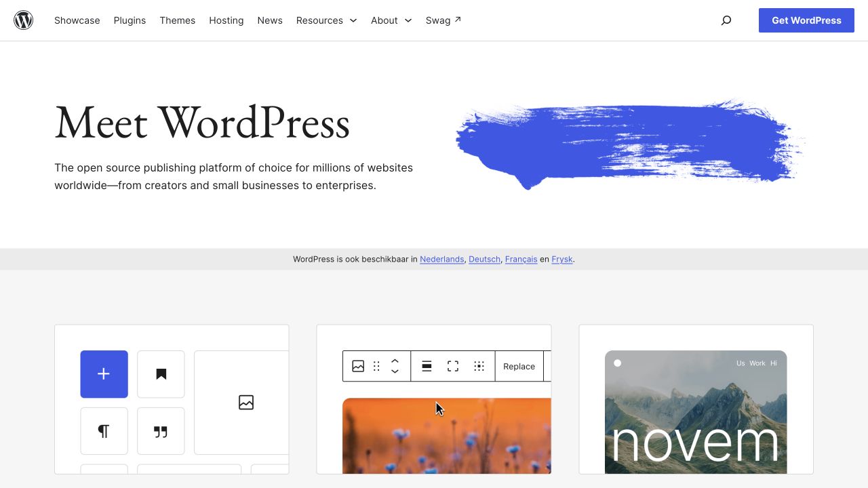Navigate to Hosting
This screenshot has width=868, height=488.
tap(226, 20)
